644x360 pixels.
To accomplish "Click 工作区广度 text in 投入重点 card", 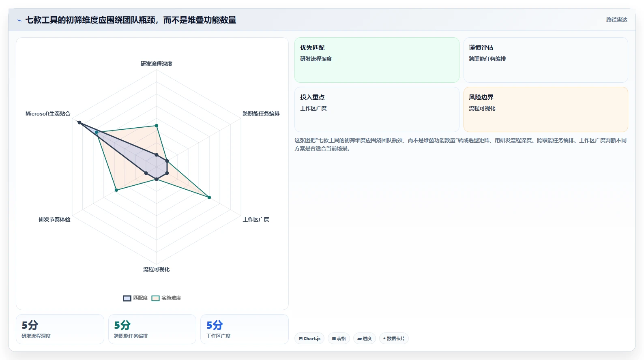I will point(313,108).
